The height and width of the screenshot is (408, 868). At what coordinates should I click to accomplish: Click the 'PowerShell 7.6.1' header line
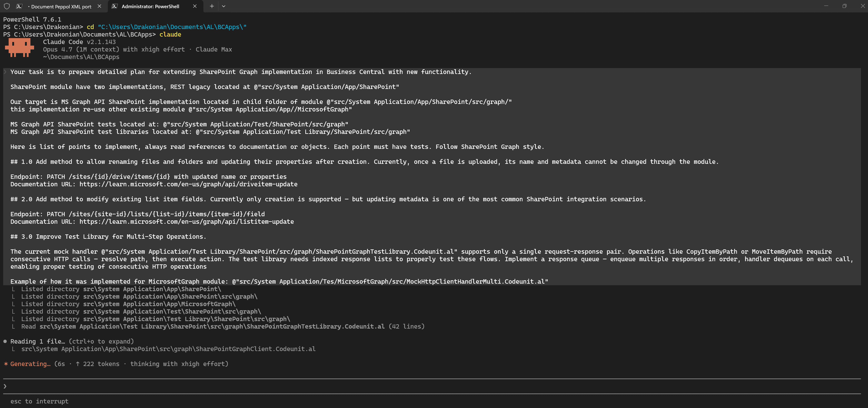click(32, 20)
